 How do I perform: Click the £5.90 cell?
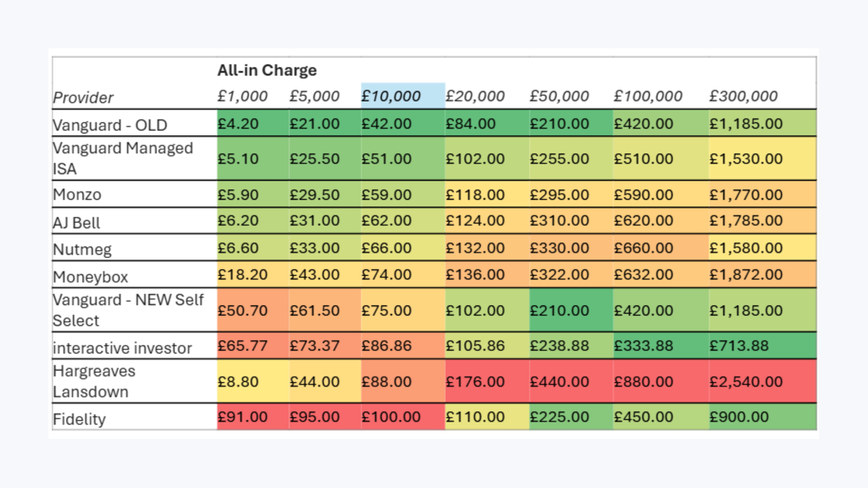(252, 194)
